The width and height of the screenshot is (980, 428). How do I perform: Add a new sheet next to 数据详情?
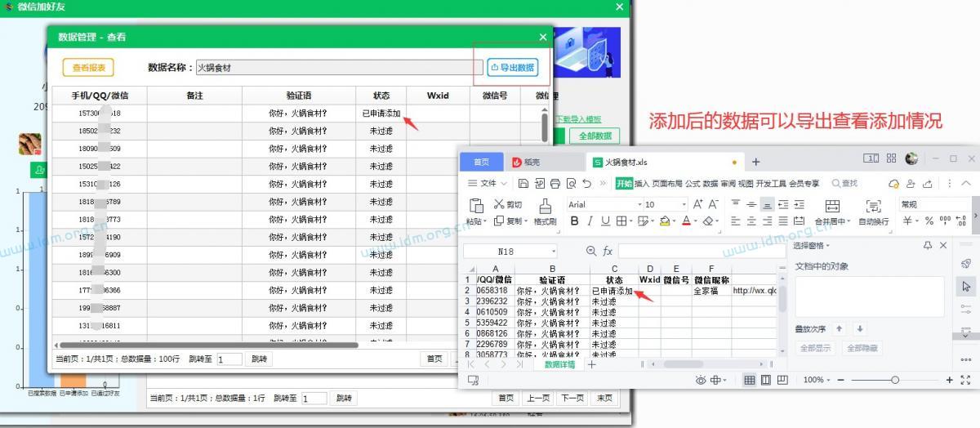click(x=592, y=364)
